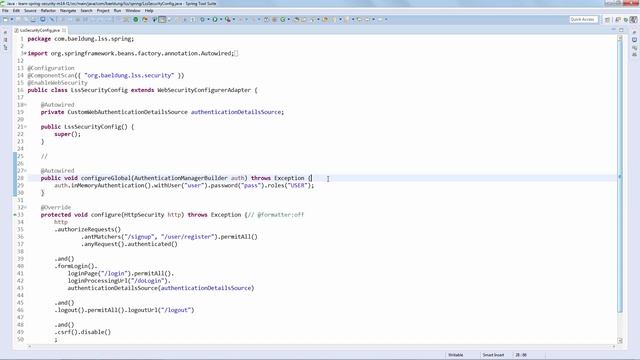This screenshot has width=640, height=360.
Task: Open the Project menu
Action: click(103, 11)
